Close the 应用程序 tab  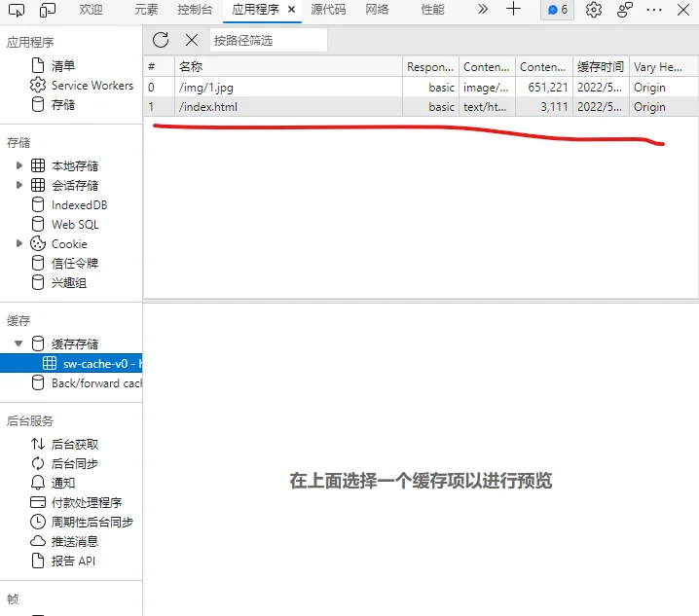click(291, 10)
